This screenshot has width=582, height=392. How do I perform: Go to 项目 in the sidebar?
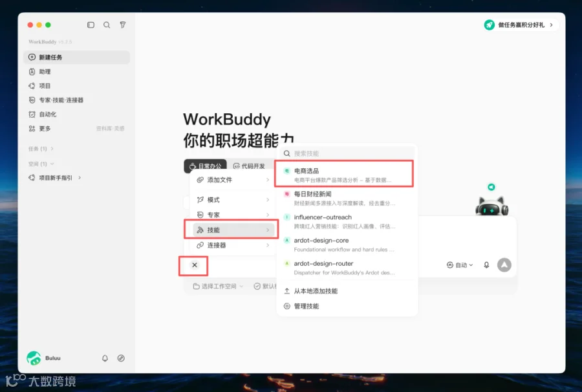coord(77,86)
